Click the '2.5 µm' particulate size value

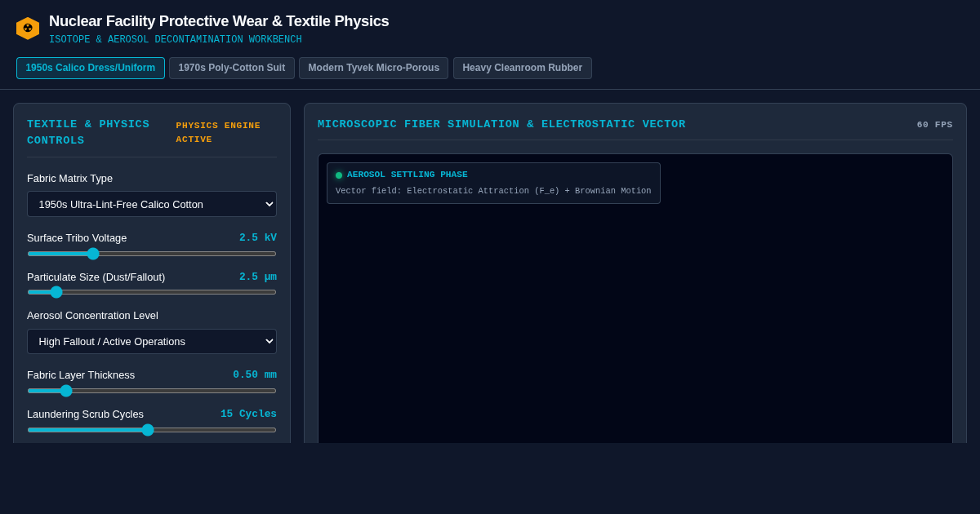point(258,277)
